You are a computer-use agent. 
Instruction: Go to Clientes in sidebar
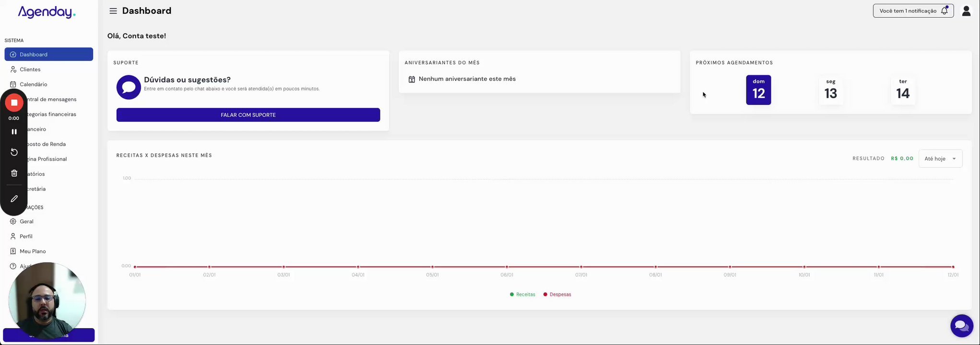[x=30, y=69]
